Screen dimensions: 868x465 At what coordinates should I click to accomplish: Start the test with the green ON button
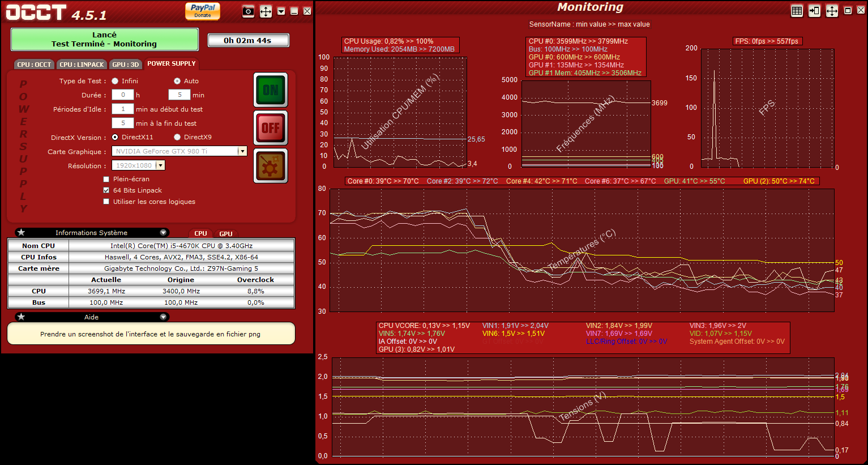[x=271, y=90]
